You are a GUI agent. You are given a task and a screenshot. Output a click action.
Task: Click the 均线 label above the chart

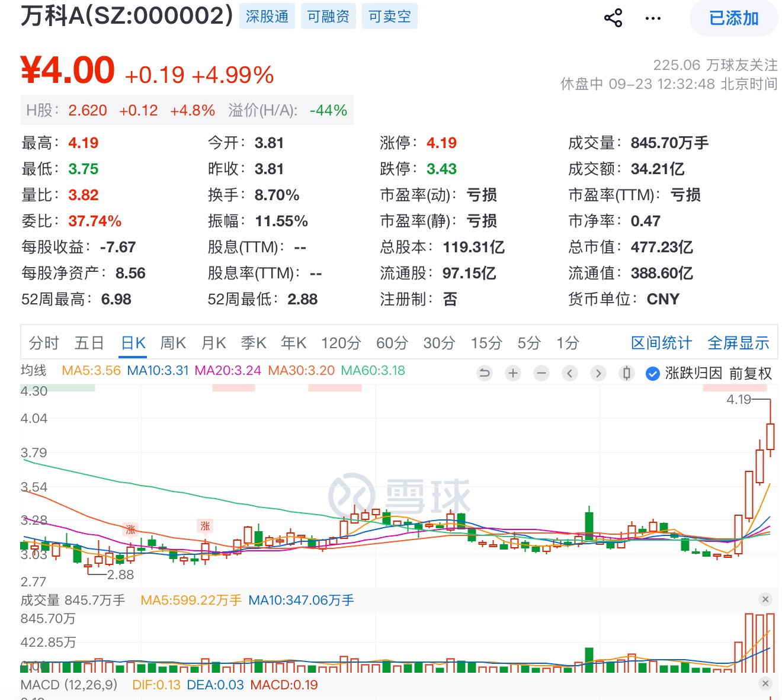coord(34,371)
